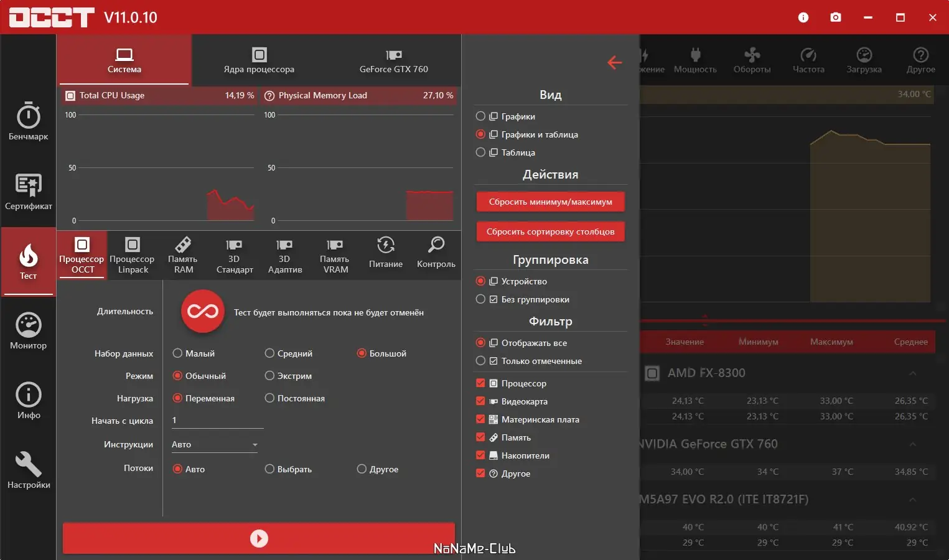Collapse the M5A97 EVO R2.0 group

point(912,500)
